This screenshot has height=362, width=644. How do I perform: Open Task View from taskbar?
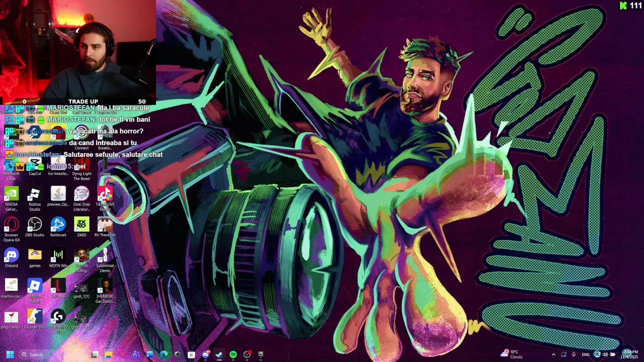[x=95, y=354]
